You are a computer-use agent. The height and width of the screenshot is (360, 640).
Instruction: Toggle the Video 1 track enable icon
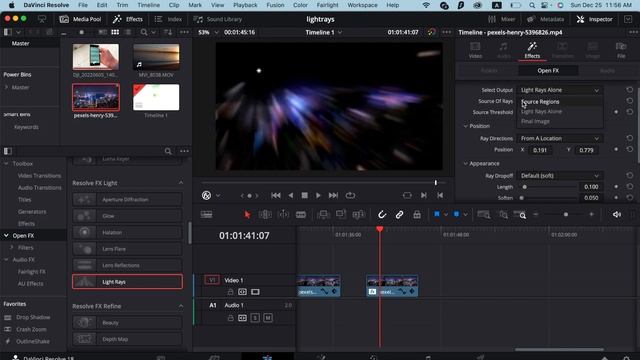pyautogui.click(x=255, y=292)
